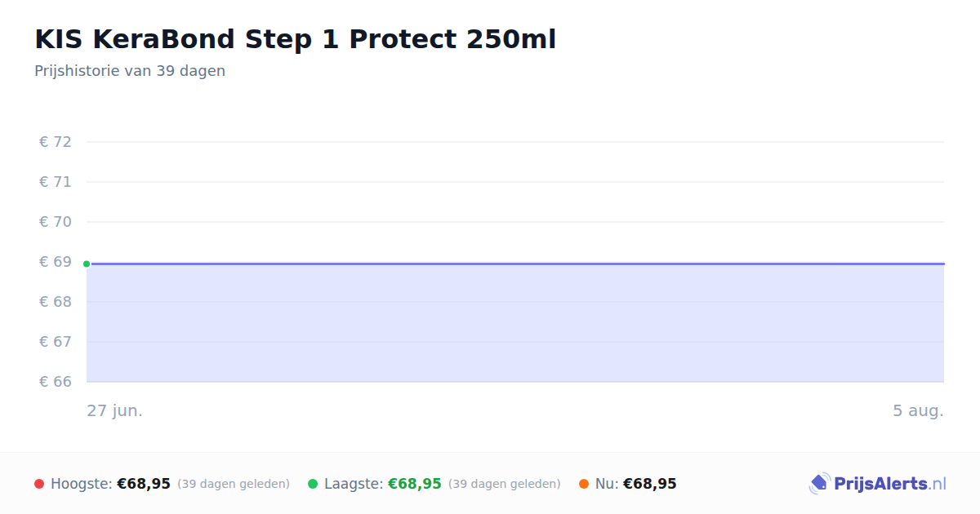Click the 27 jun. date label
Image resolution: width=980 pixels, height=514 pixels.
(x=115, y=410)
